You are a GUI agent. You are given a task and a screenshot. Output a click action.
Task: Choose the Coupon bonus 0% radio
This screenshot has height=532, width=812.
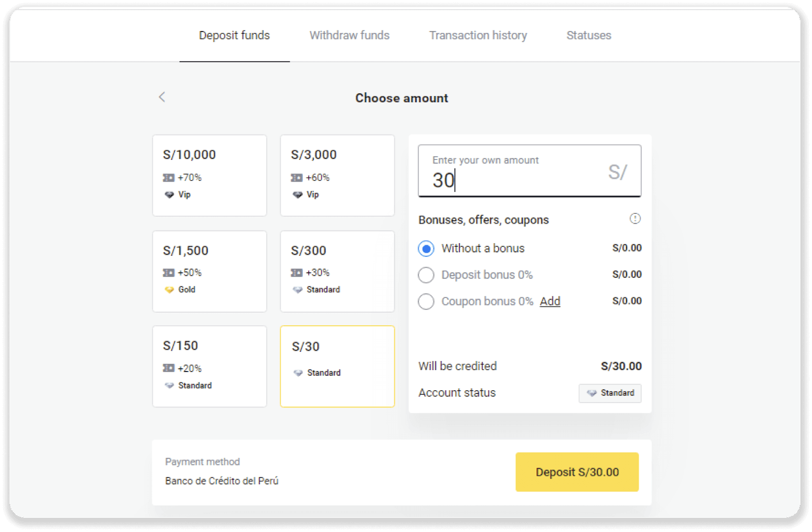pyautogui.click(x=426, y=302)
